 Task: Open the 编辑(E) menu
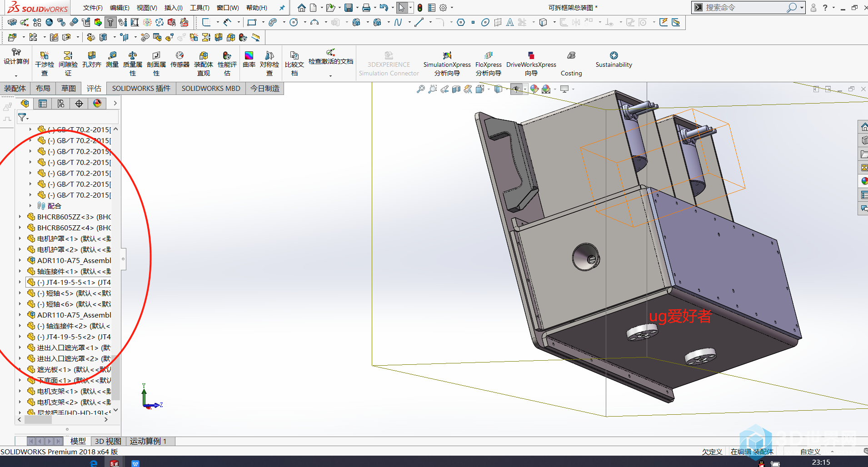(x=120, y=8)
